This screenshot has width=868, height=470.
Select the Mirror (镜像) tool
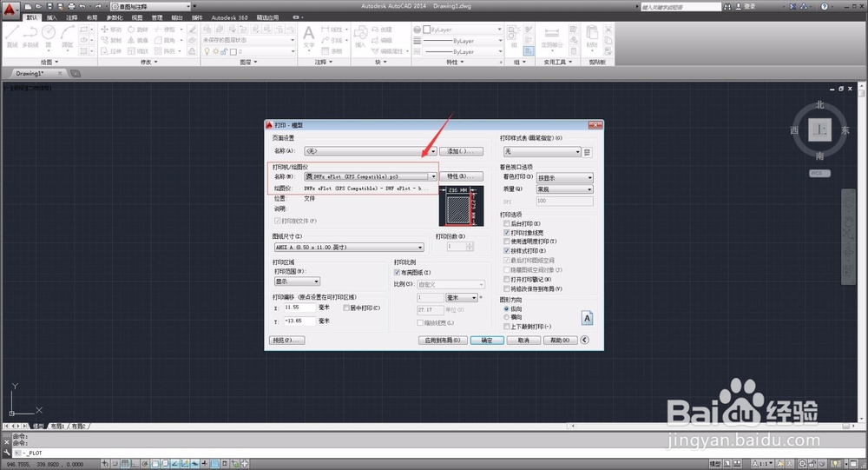[x=138, y=41]
